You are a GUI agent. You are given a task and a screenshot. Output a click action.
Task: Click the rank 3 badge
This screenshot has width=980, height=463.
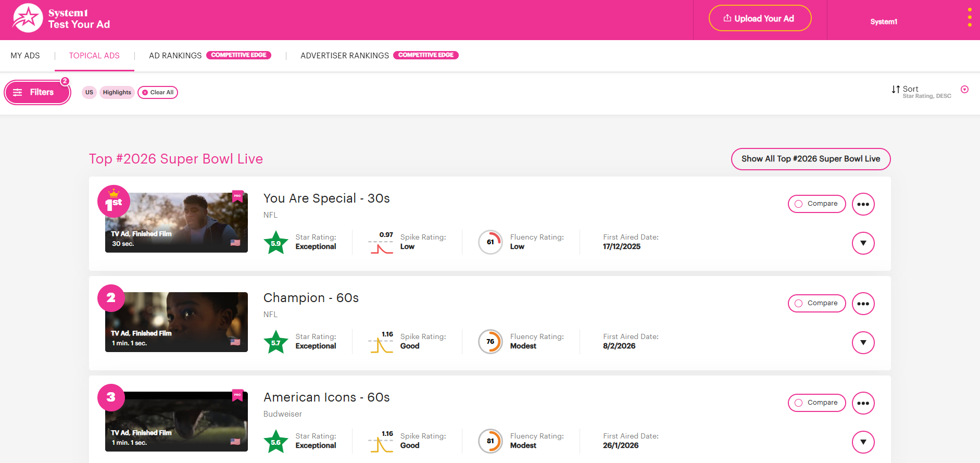click(x=111, y=397)
